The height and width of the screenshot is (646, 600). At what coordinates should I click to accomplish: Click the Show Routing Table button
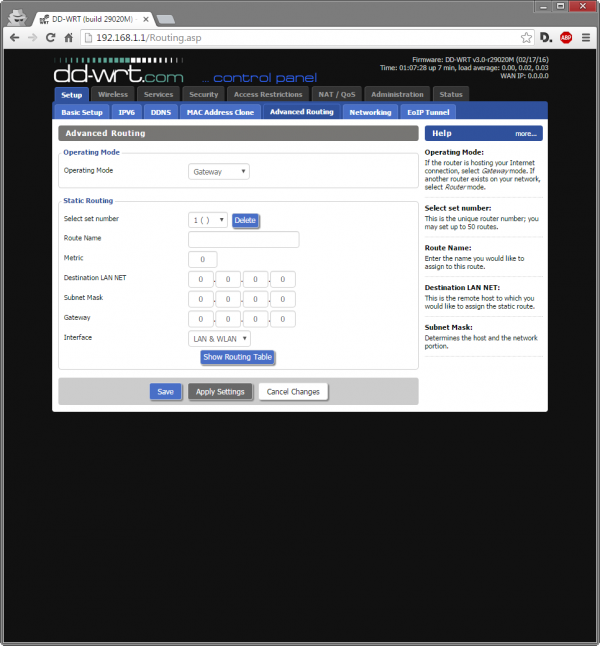[x=237, y=357]
